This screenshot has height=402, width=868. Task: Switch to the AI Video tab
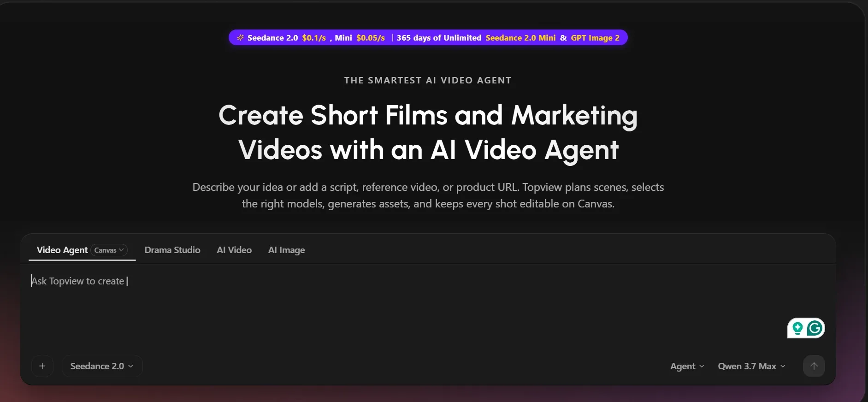[x=234, y=250]
